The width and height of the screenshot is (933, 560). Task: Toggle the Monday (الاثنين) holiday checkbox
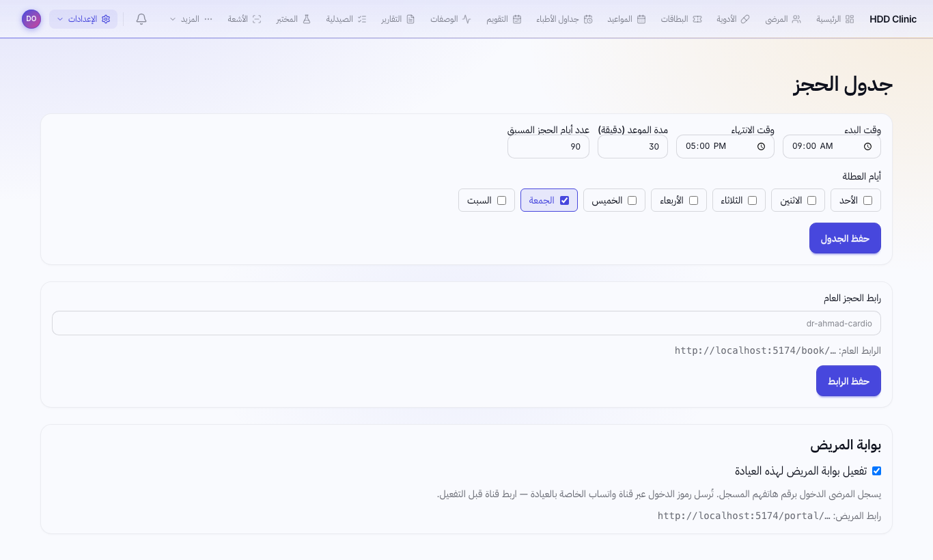click(812, 200)
